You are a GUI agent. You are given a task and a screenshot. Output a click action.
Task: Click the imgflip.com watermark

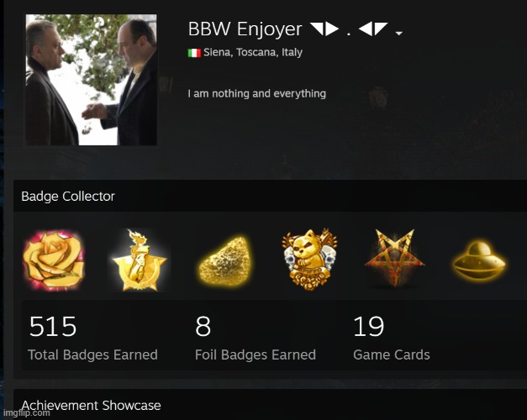pos(26,412)
